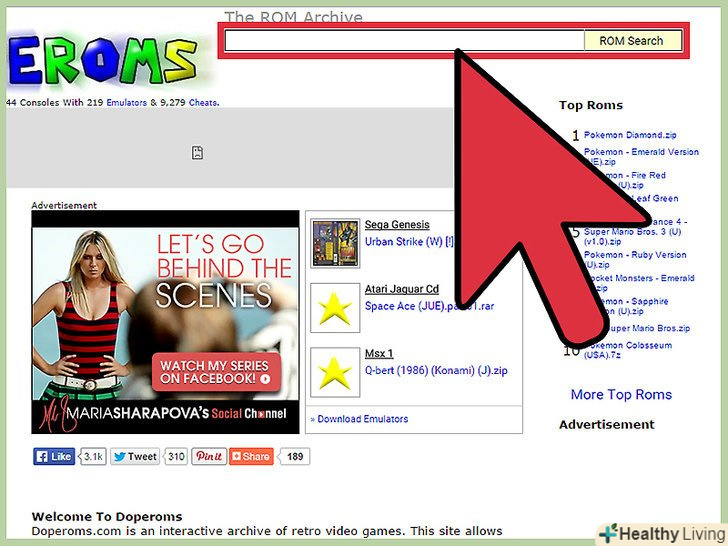Click the Welcome To Doperoms heading

click(x=107, y=516)
